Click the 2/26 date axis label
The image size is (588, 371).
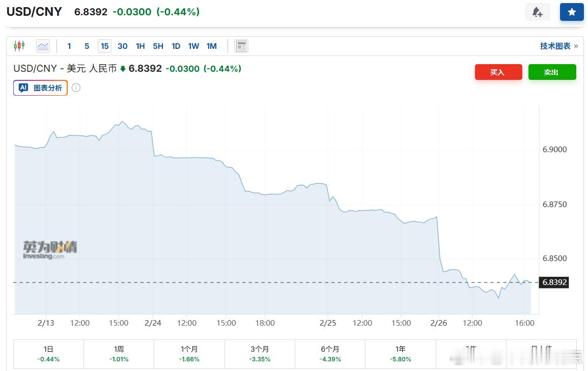(438, 323)
